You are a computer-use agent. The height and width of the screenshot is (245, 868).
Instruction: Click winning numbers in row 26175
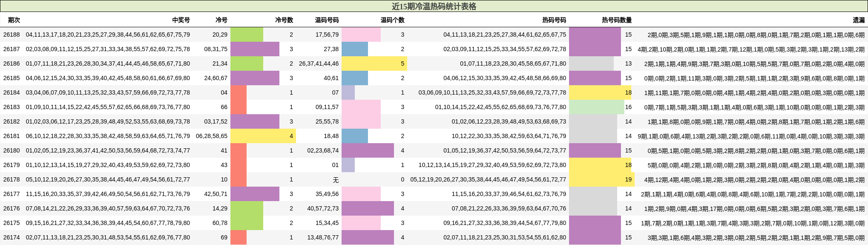(x=108, y=223)
